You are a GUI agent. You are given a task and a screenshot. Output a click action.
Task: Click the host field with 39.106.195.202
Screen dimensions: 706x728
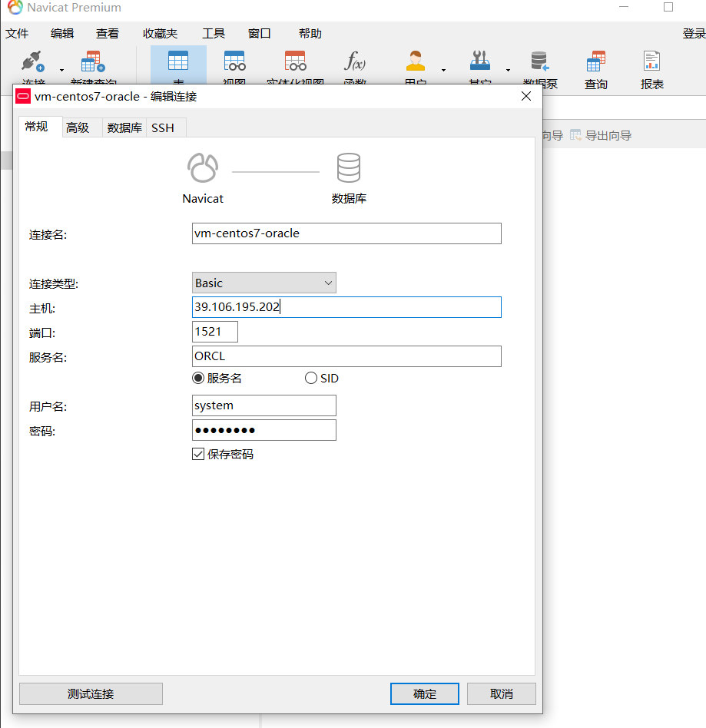pyautogui.click(x=346, y=307)
